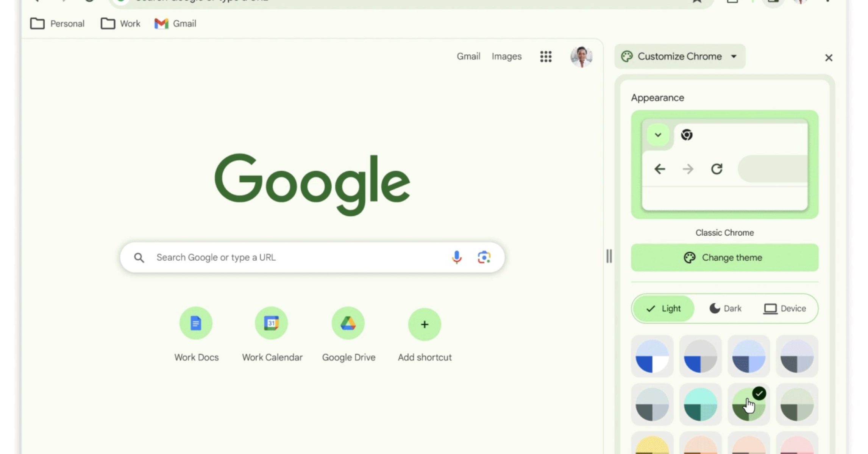Image resolution: width=868 pixels, height=454 pixels.
Task: Open the Gmail bookmark in bookmarks bar
Action: point(175,23)
